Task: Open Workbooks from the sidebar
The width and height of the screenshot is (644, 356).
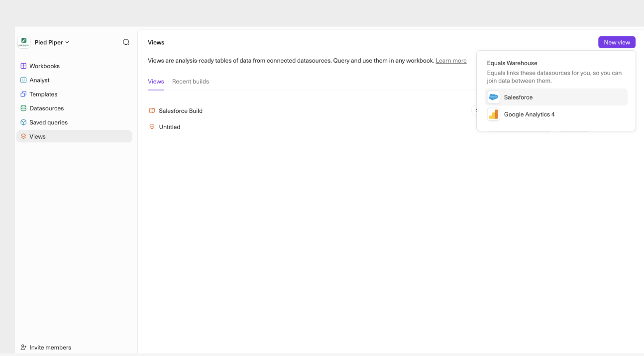Action: [74, 66]
